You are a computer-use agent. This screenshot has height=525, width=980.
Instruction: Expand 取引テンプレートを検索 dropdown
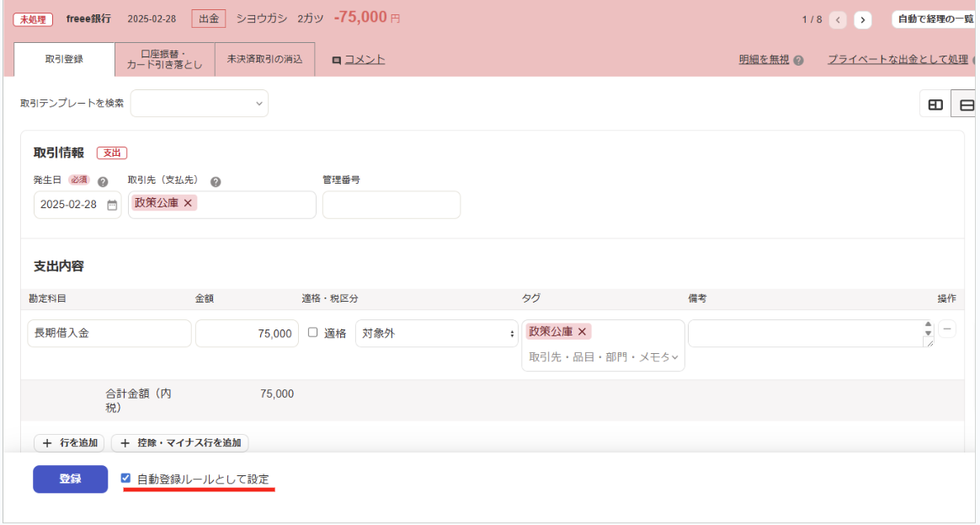[x=200, y=104]
